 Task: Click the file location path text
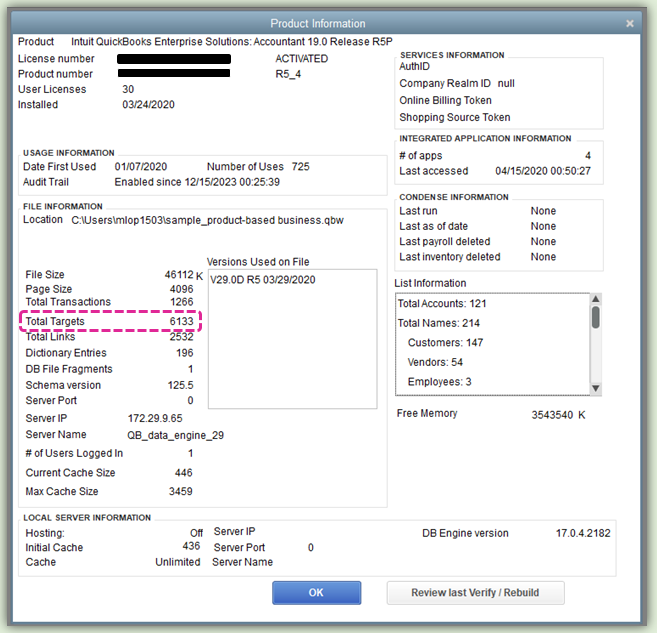207,220
